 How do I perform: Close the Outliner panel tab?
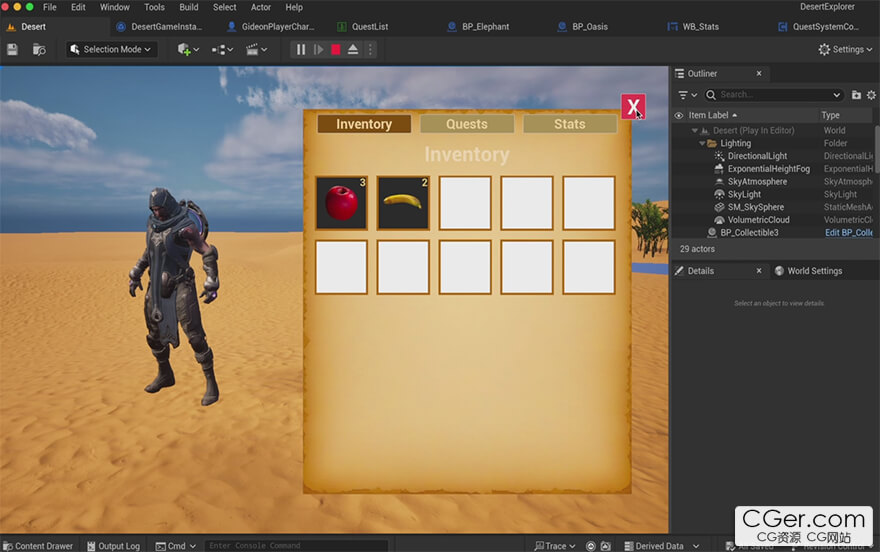coord(759,73)
